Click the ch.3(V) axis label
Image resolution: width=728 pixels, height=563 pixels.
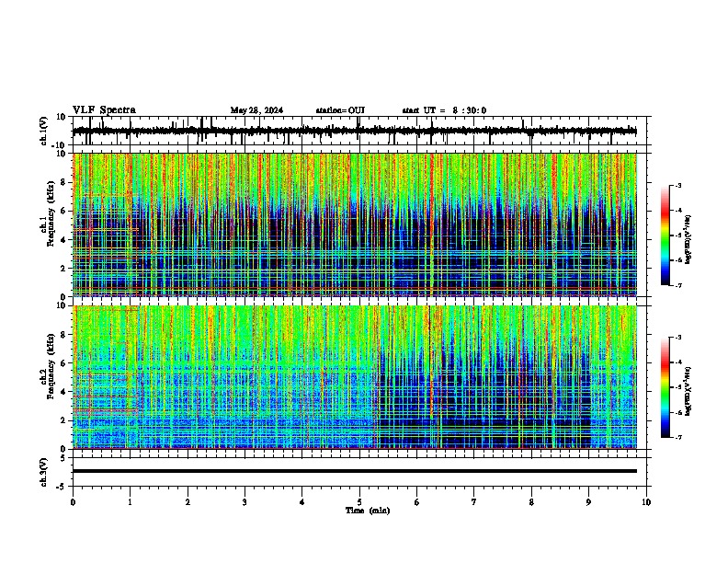44,472
